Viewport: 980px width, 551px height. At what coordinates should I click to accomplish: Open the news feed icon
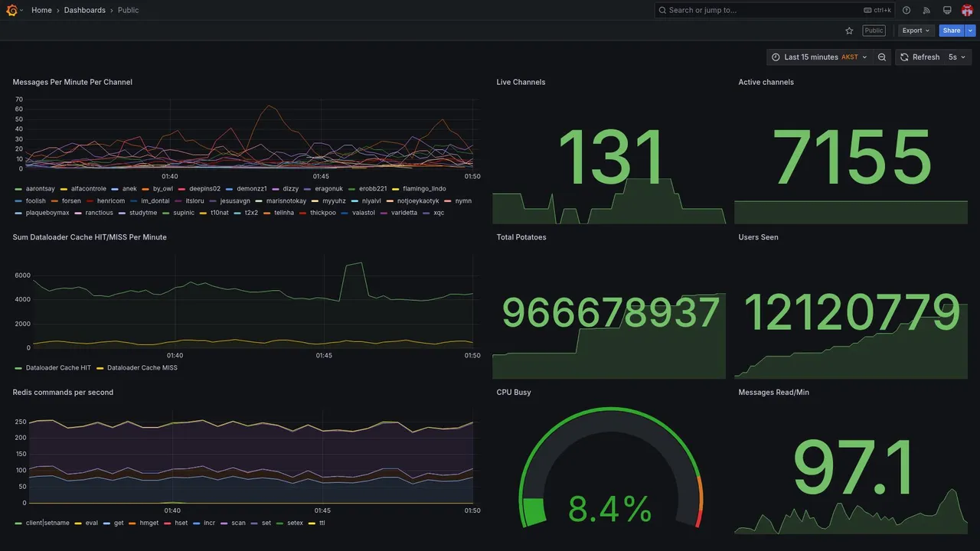tap(926, 10)
